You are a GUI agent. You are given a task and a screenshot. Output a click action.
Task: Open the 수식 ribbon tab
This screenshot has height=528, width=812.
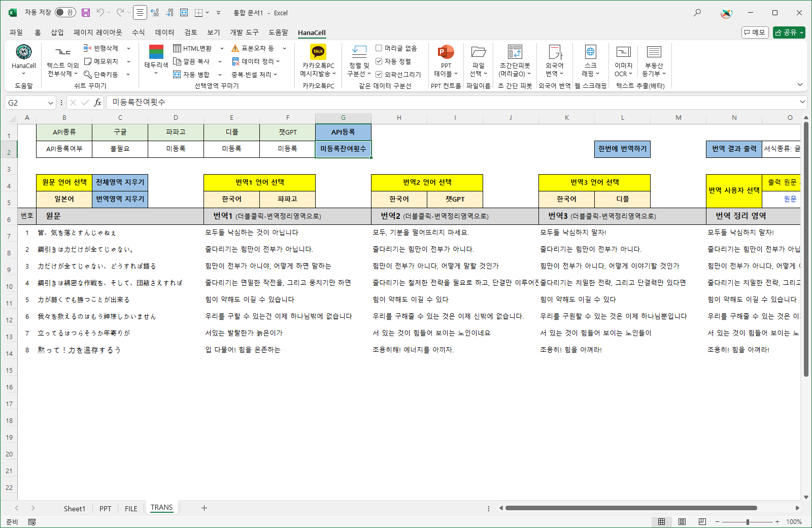[139, 32]
